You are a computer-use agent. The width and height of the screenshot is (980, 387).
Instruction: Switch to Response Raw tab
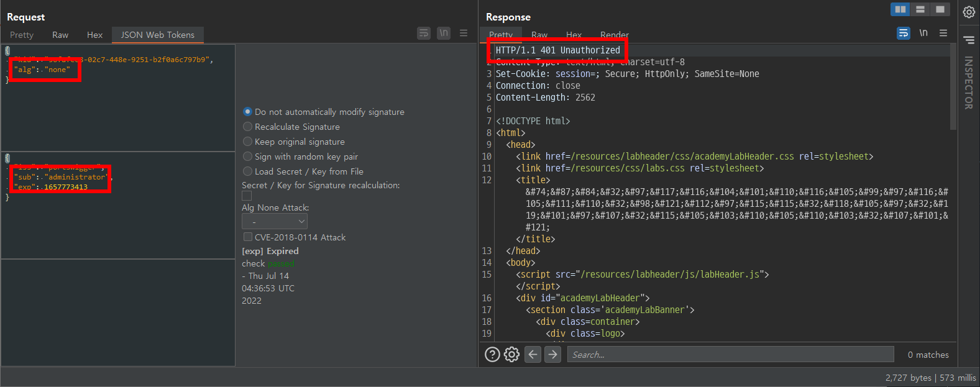(539, 35)
